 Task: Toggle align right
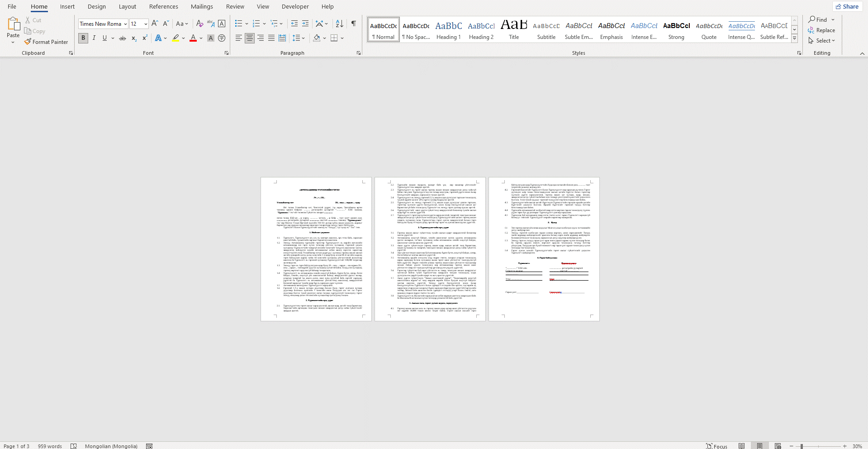261,38
